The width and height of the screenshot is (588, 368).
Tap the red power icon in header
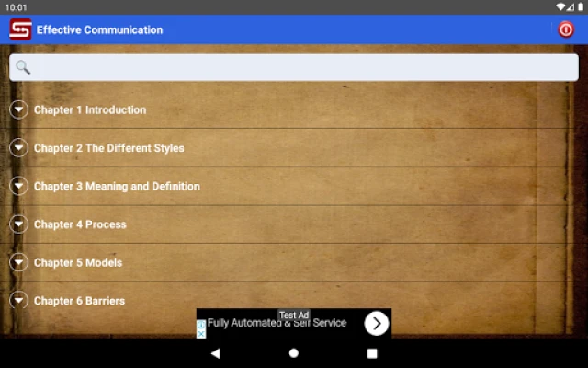tap(566, 29)
